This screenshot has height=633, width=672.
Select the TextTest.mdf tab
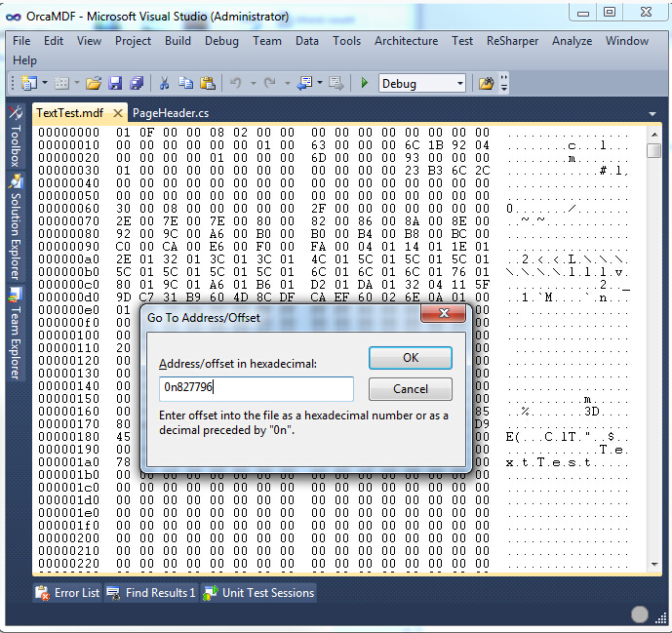click(x=69, y=113)
